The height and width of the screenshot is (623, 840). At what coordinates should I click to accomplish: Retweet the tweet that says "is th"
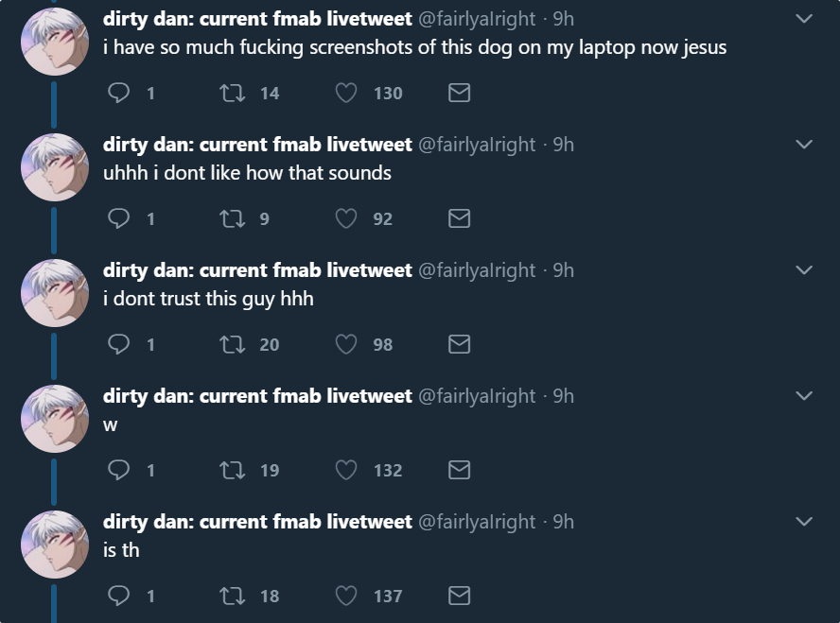231,596
